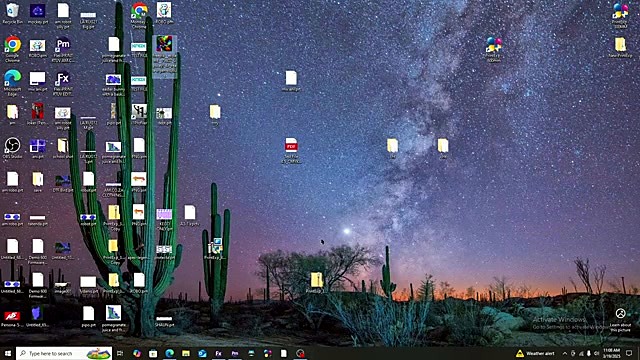The image size is (640, 360).
Task: Select the ROBO.prm file near cactus base
Action: (x=139, y=283)
